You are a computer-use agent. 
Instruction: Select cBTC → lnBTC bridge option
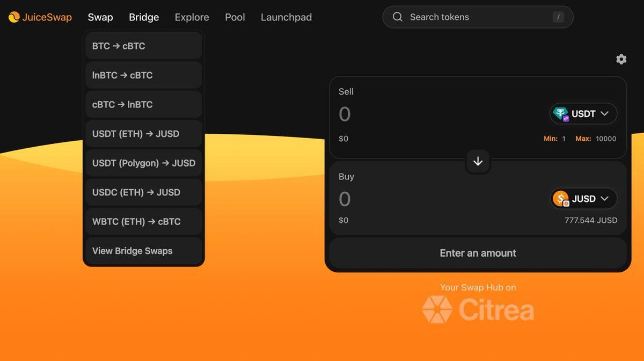[x=144, y=104]
